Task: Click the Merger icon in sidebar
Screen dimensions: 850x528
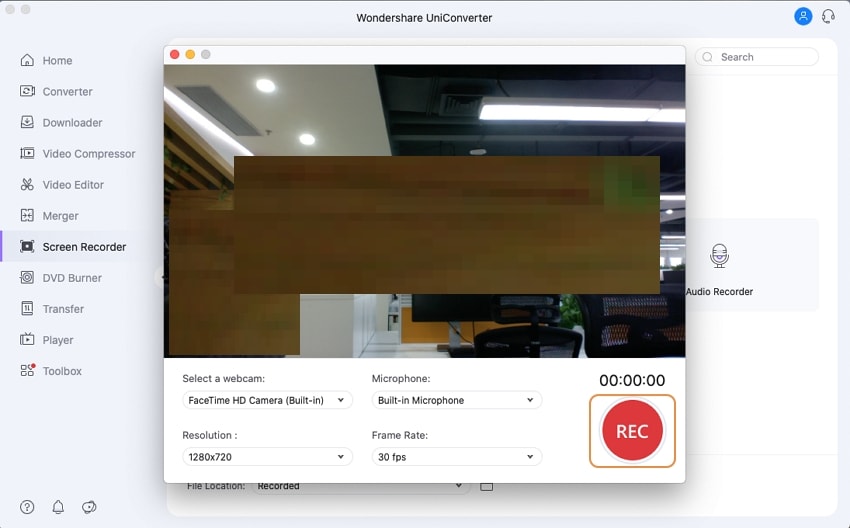Action: (27, 215)
